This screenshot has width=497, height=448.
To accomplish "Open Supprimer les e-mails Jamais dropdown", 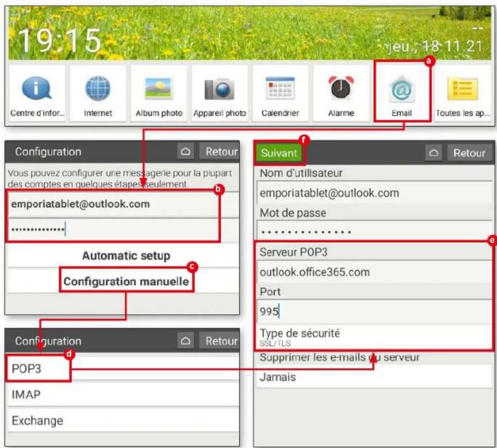I will tap(374, 377).
